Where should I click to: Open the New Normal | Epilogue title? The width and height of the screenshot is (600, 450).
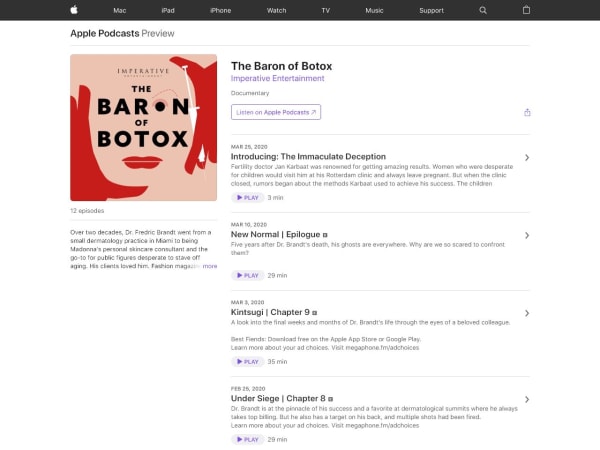(275, 234)
